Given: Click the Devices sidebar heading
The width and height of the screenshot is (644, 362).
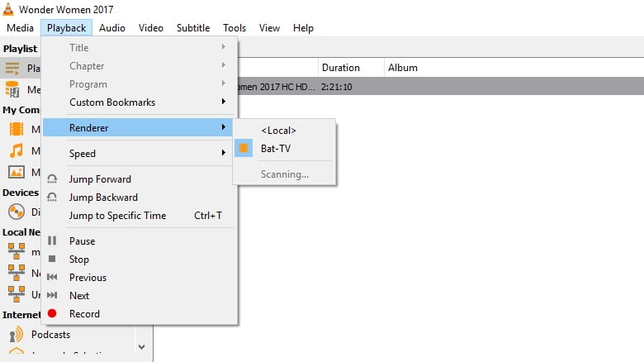Looking at the screenshot, I should [x=21, y=193].
